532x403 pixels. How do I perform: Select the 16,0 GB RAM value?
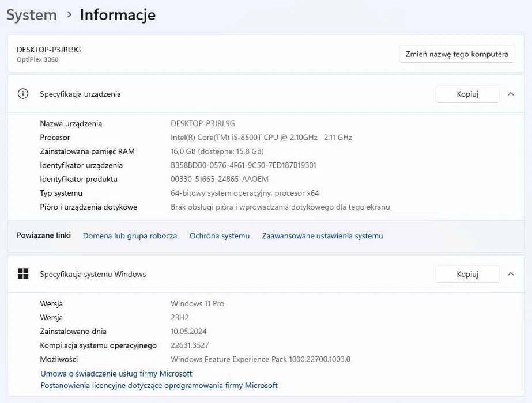pyautogui.click(x=217, y=151)
